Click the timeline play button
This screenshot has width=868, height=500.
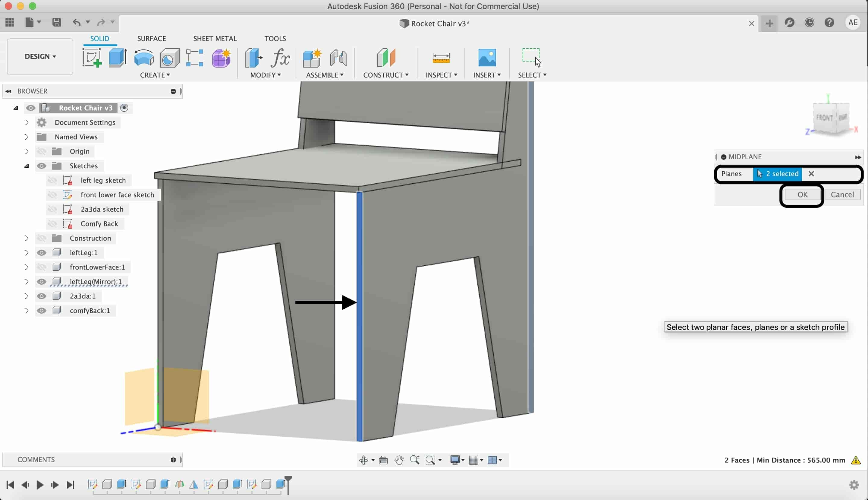[40, 485]
